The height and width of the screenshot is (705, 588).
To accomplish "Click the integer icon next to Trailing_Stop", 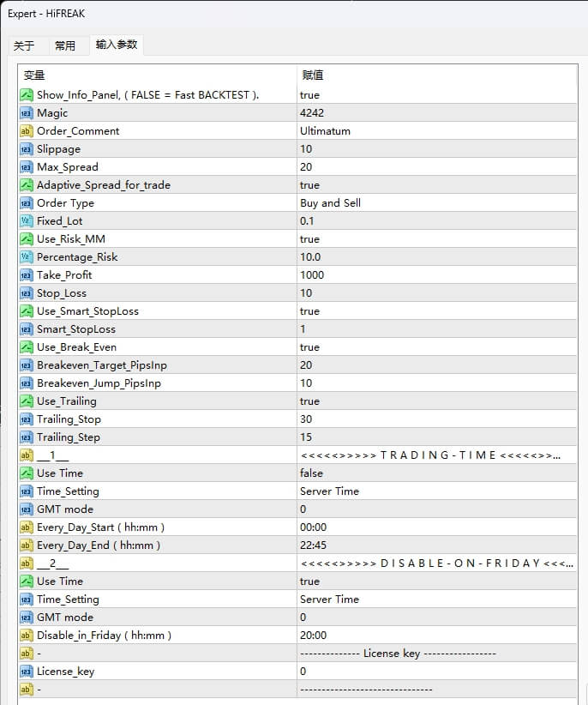I will tap(27, 419).
